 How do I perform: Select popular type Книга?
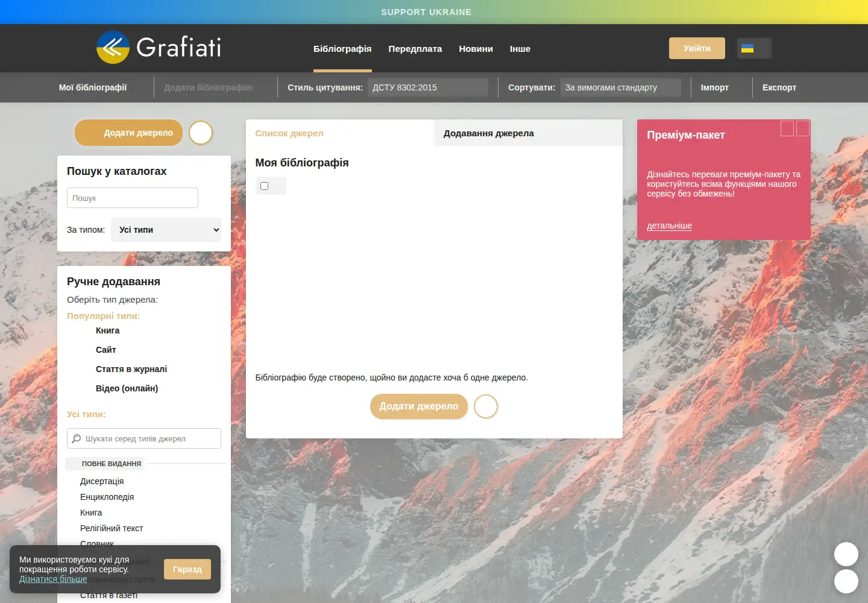107,330
